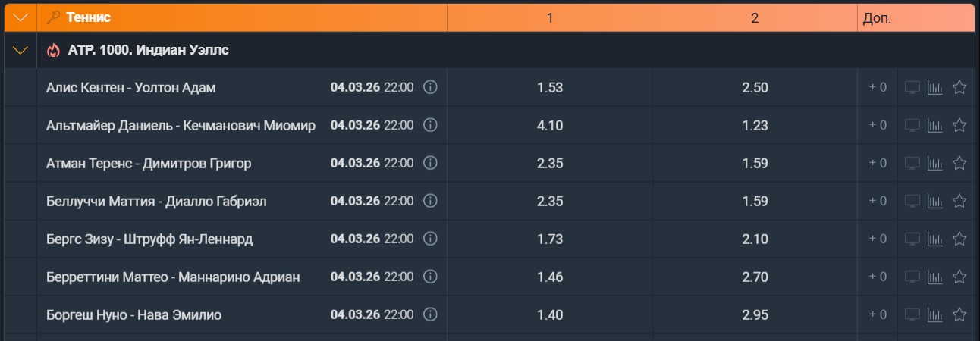The image size is (980, 341).
Task: Collapse the ATP 1000 Индиан Уэллс tournament
Action: point(20,51)
